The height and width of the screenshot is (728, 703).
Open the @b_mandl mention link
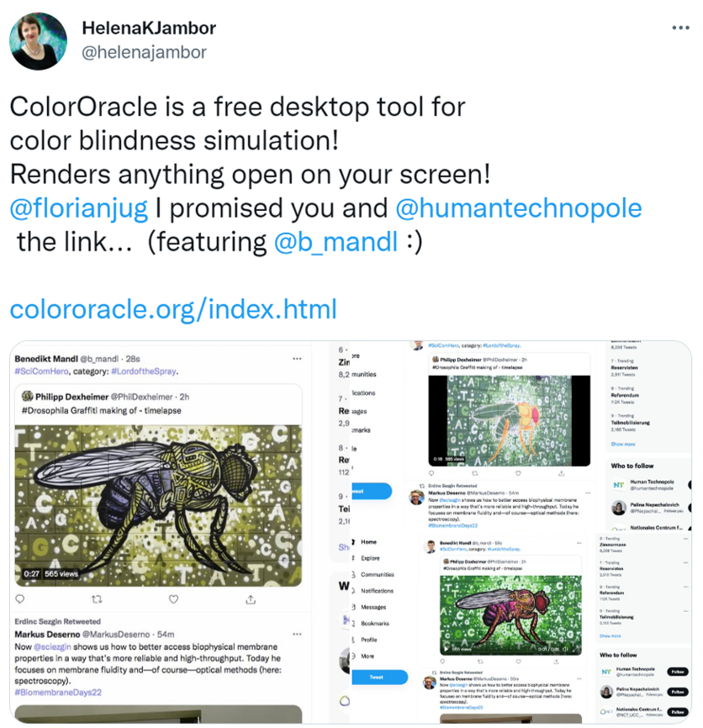336,242
